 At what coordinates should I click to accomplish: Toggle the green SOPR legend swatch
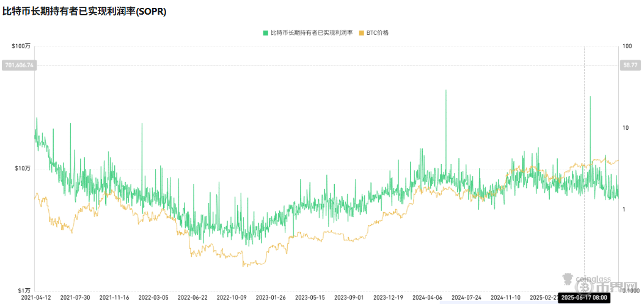tap(266, 33)
